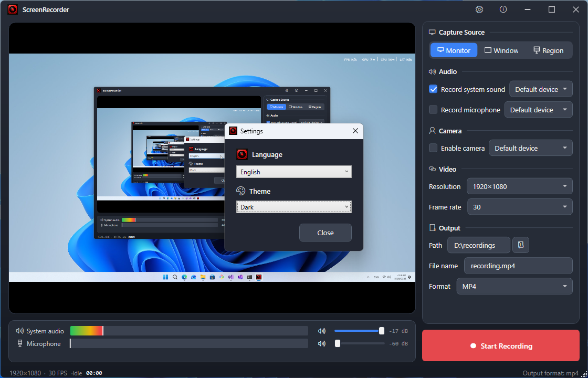Browse for output folder next to Path

(x=521, y=245)
